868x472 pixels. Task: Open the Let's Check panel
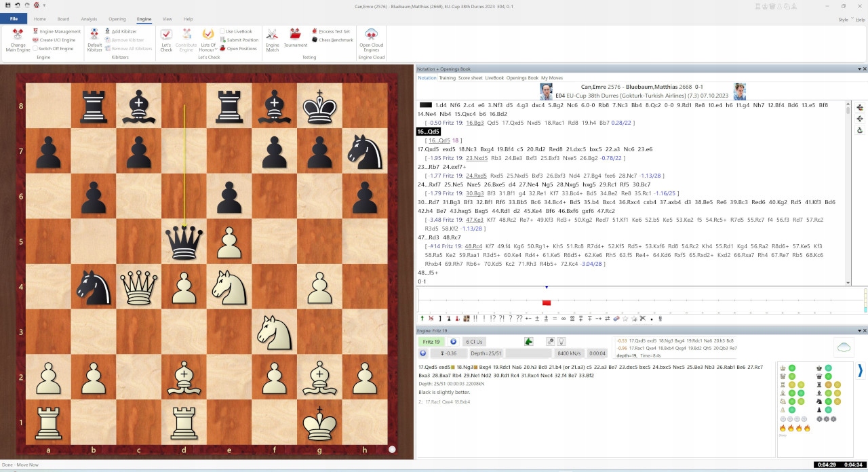click(166, 39)
